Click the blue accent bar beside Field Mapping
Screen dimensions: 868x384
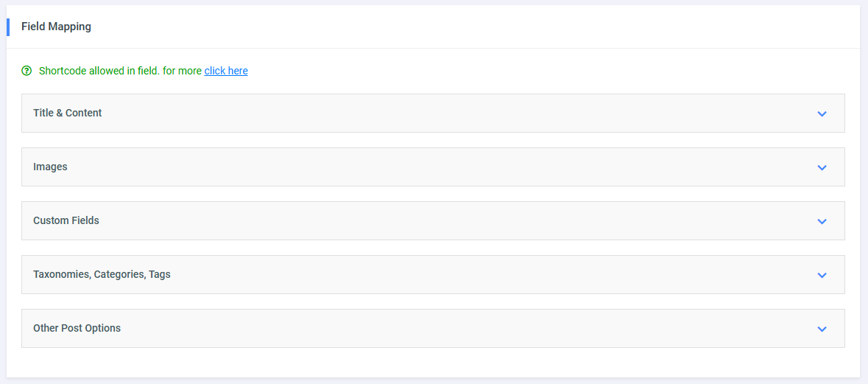8,27
